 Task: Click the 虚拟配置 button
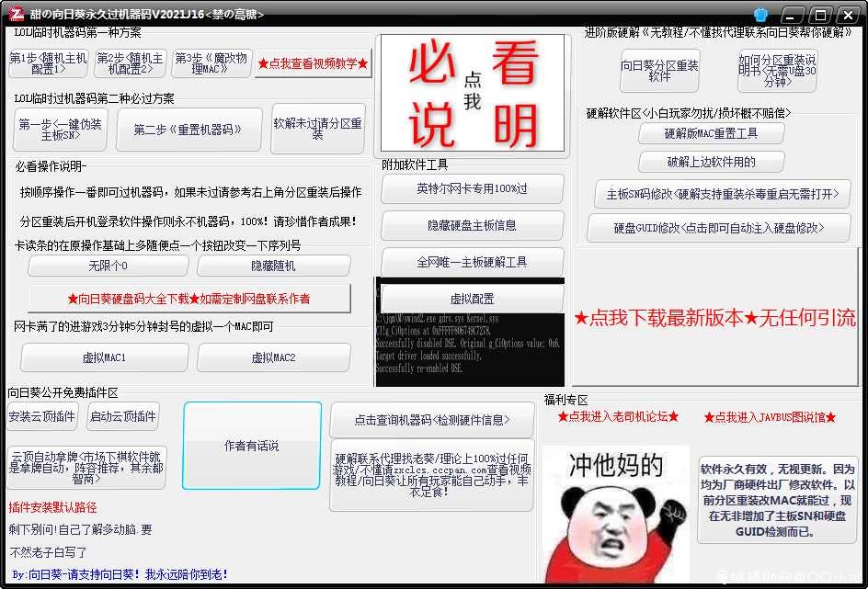click(473, 300)
